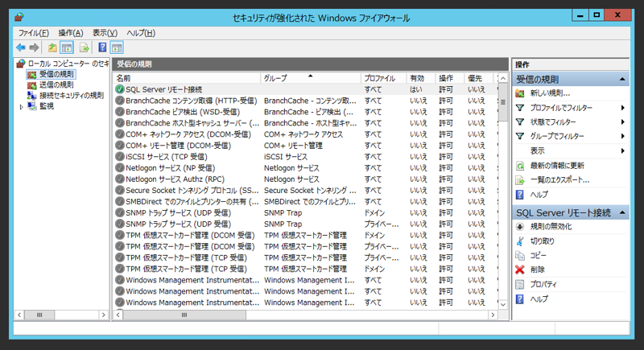Screen dimensions: 644x350
Task: Open プロファイルでフィルター submenu arrow
Action: click(622, 108)
